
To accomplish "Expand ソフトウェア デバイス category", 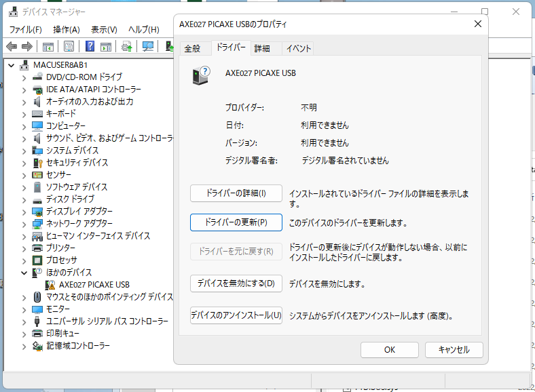I will (24, 187).
